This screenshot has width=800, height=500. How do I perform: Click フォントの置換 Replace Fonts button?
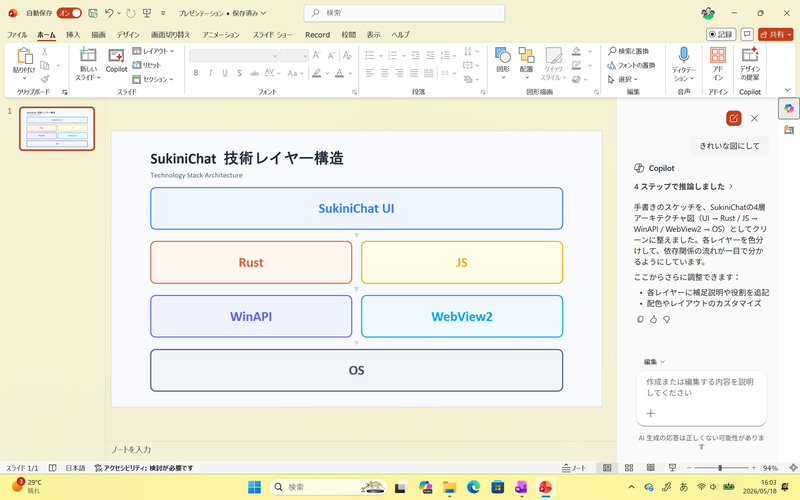(631, 65)
